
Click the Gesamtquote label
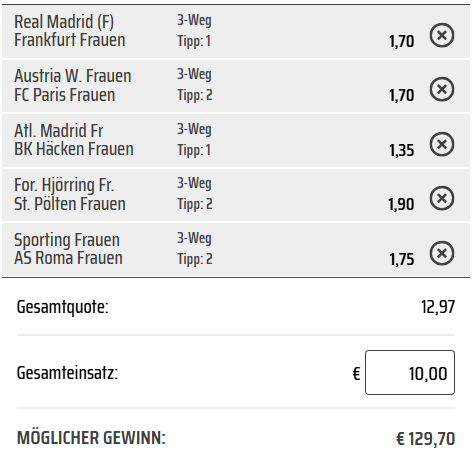(63, 307)
